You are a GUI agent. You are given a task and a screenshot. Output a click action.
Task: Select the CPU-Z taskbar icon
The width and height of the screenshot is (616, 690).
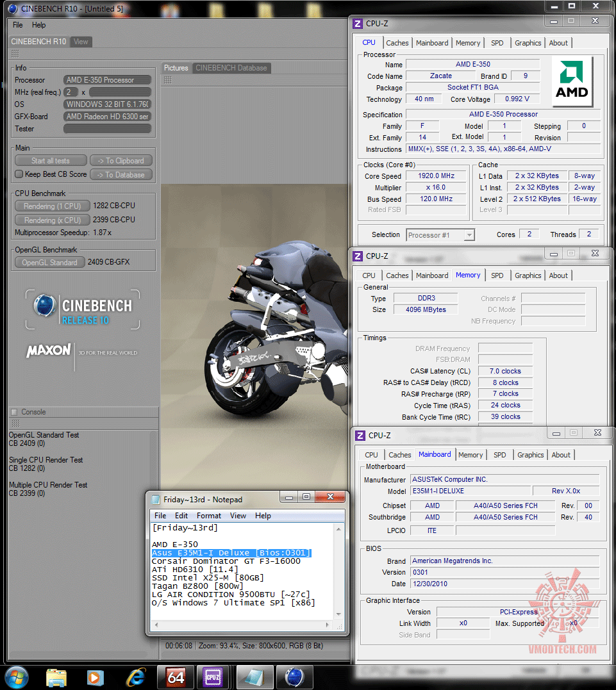213,678
